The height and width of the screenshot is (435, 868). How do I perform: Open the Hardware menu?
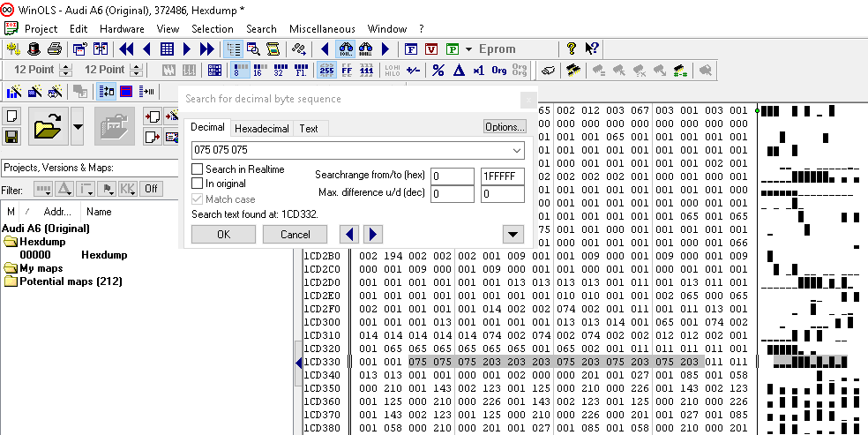pyautogui.click(x=122, y=29)
